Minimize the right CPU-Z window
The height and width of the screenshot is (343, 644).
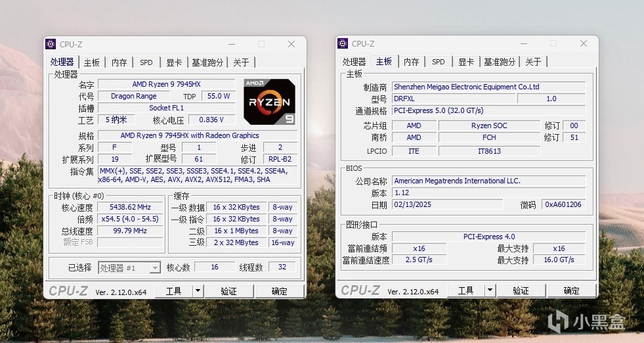click(x=524, y=43)
